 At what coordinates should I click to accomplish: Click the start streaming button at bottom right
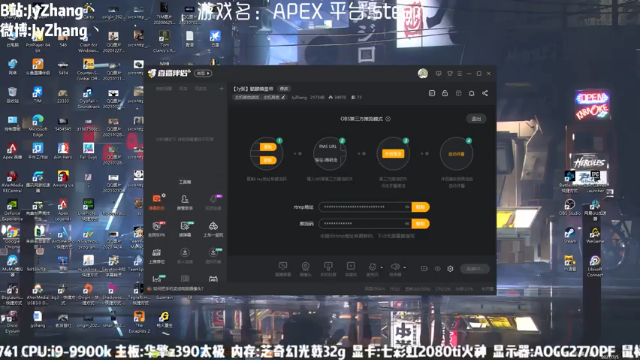(x=475, y=269)
